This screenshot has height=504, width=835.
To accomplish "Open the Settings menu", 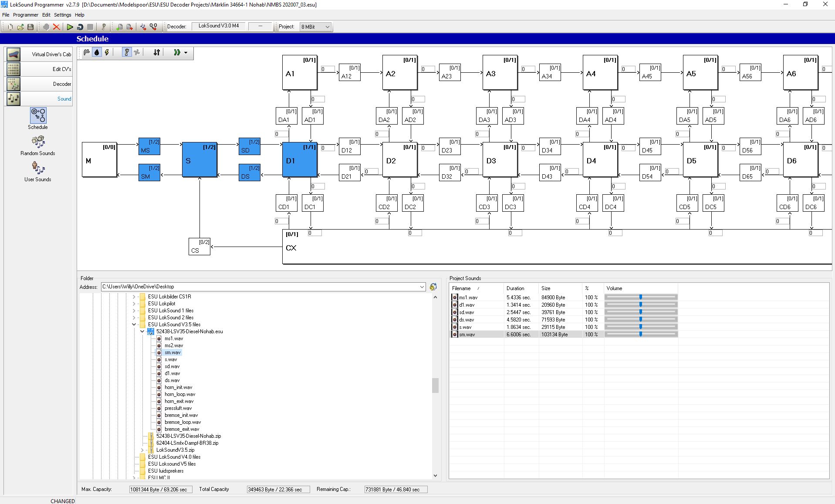I will [x=63, y=15].
